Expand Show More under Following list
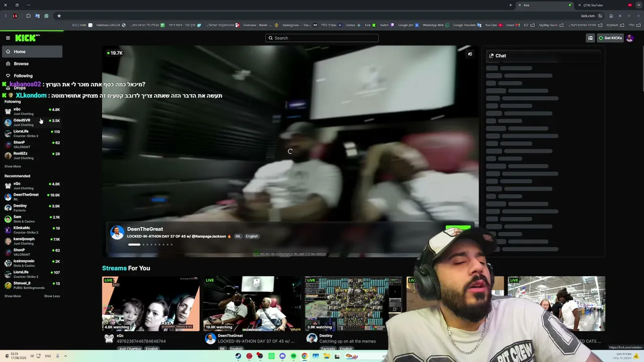The height and width of the screenshot is (362, 644). (x=13, y=166)
